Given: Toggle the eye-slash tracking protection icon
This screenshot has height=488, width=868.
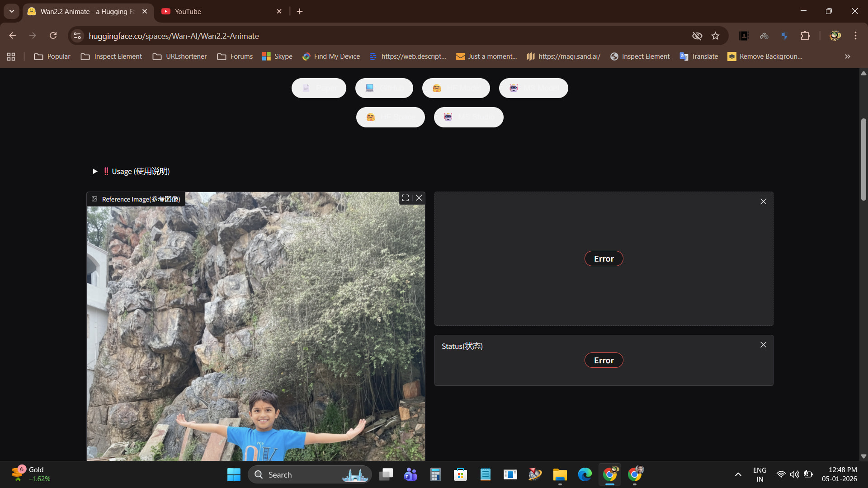Looking at the screenshot, I should (697, 36).
